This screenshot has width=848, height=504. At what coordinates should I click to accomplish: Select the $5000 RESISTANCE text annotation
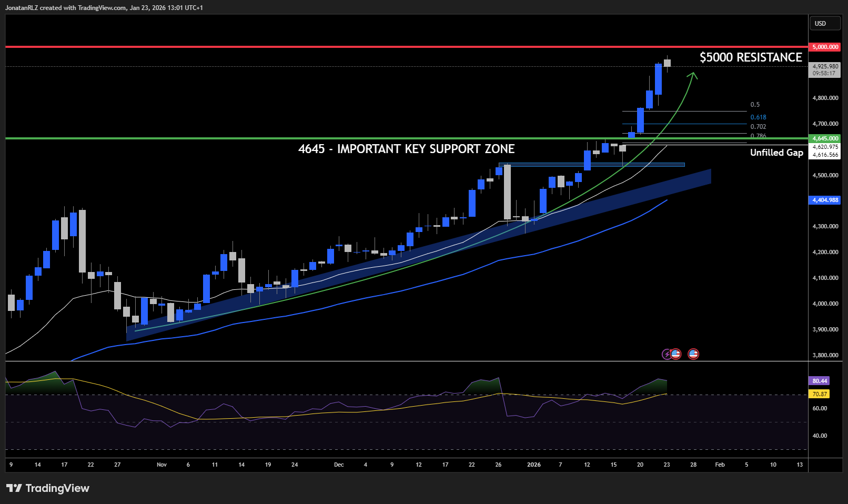[751, 57]
